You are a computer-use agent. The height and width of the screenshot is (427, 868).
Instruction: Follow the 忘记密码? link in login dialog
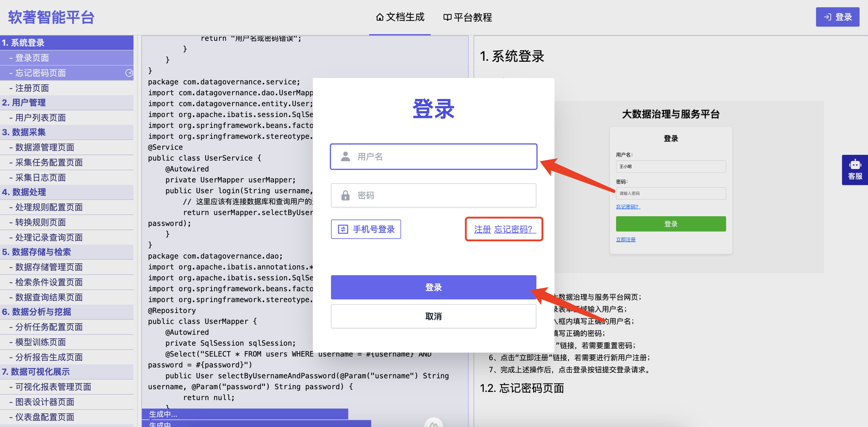click(x=513, y=229)
